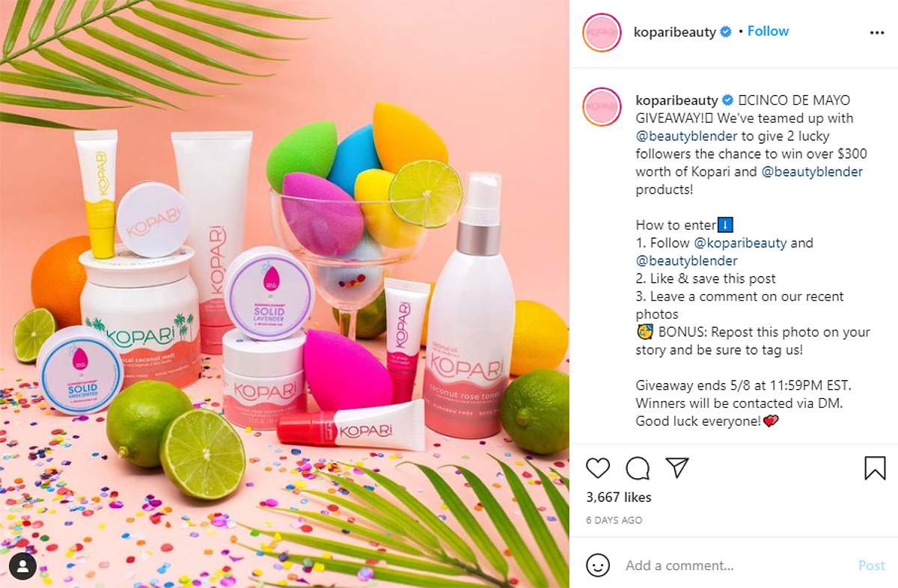Share post using paper plane icon
898x588 pixels.
tap(677, 468)
